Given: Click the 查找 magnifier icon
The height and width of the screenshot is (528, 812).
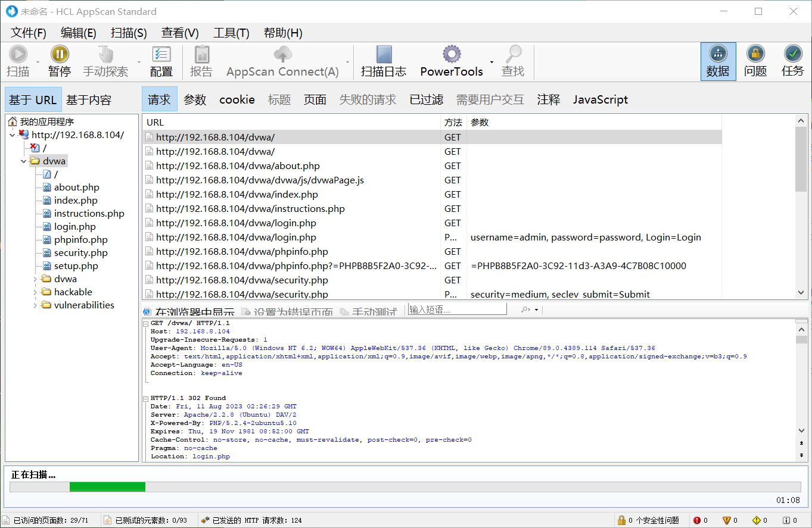Looking at the screenshot, I should (513, 54).
